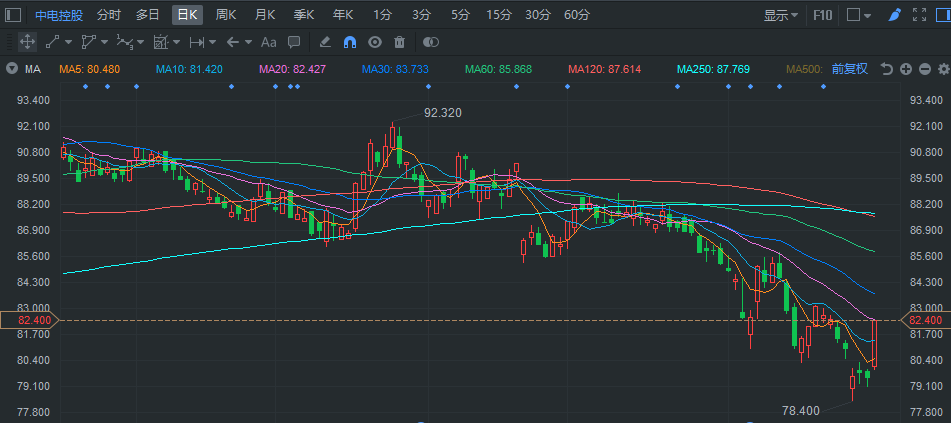
Task: Toggle the MA60: 85.868 line
Action: (499, 69)
